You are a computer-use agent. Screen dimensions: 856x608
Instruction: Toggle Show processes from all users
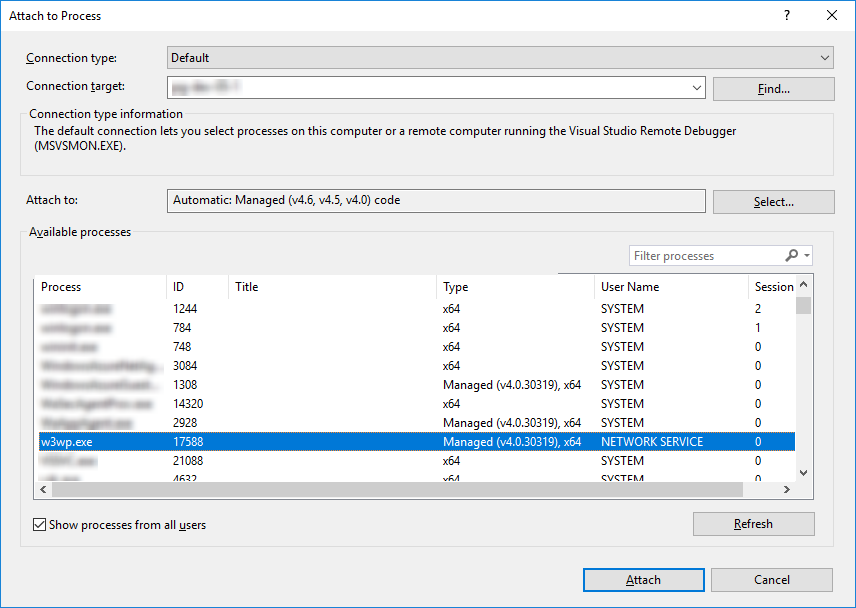[41, 524]
